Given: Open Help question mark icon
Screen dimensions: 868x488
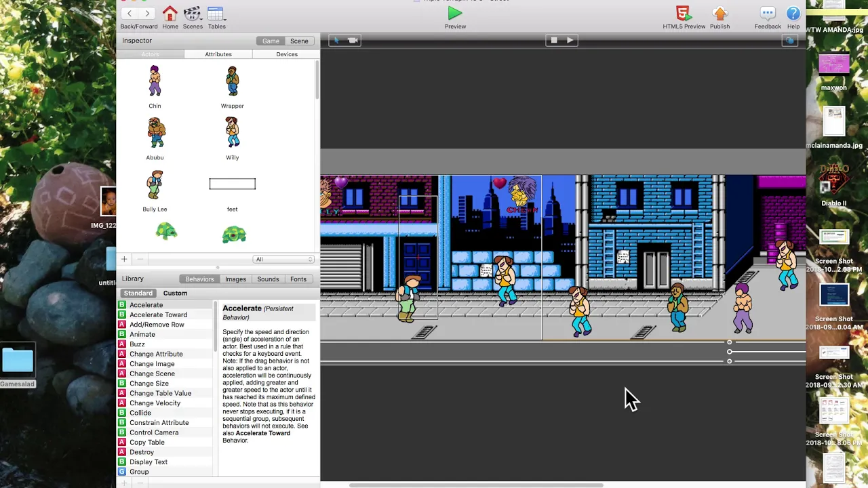Looking at the screenshot, I should coord(793,13).
